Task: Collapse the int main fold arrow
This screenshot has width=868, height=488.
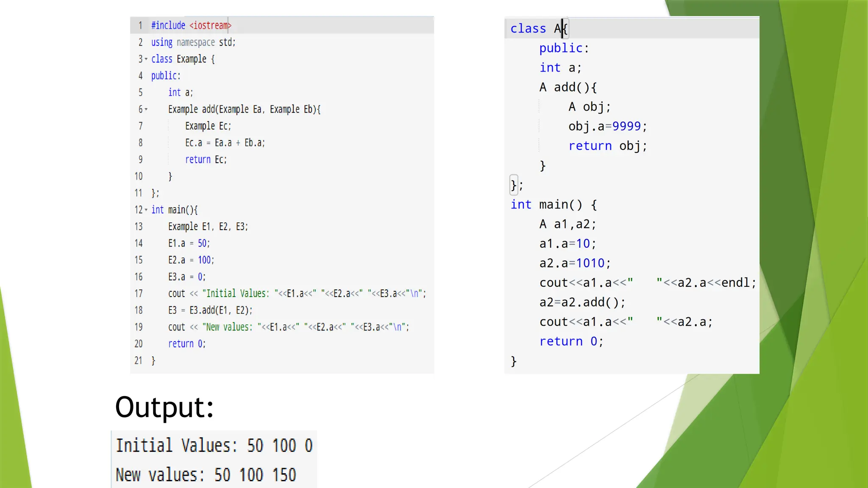Action: click(x=146, y=210)
